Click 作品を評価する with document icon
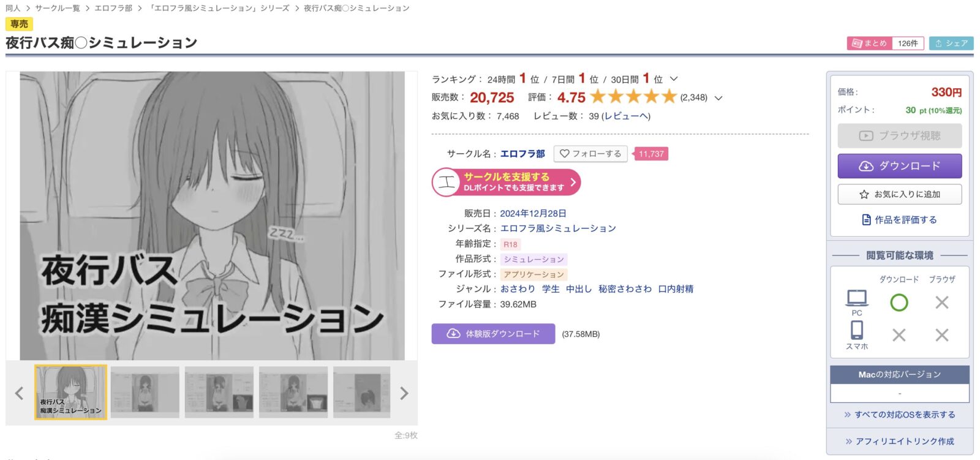Screen dimensions: 980x460 899,219
